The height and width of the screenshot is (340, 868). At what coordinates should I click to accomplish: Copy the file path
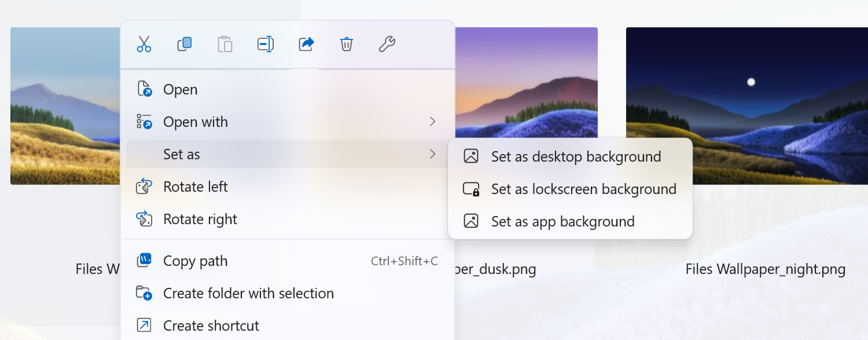[x=195, y=260]
